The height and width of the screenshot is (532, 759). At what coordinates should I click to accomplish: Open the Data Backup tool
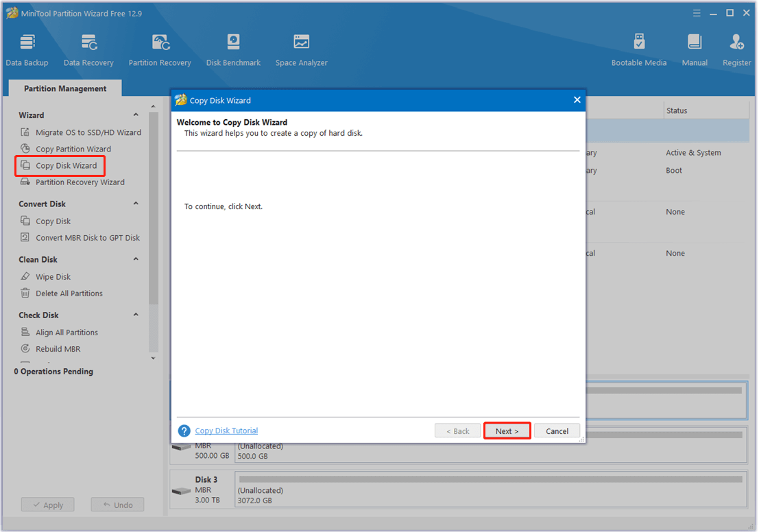click(x=27, y=50)
